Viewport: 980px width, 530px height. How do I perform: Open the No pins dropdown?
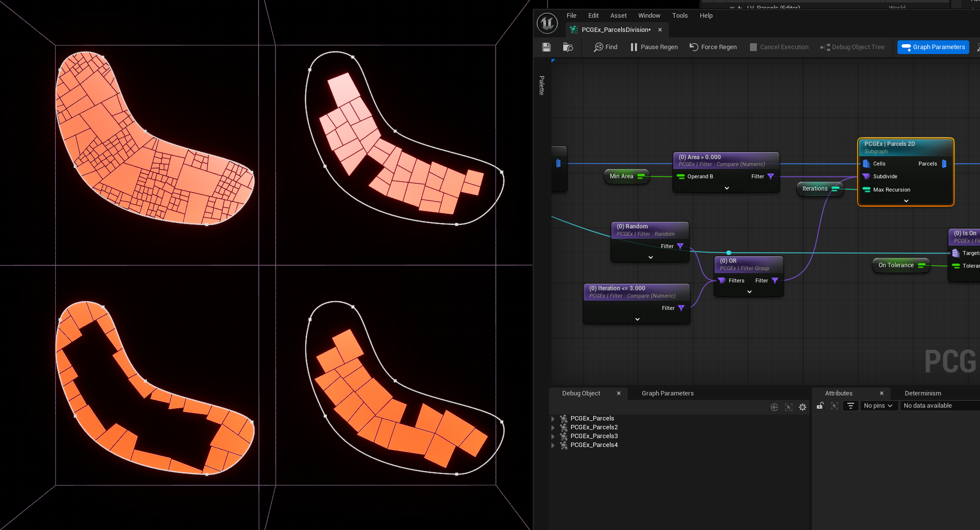click(878, 406)
